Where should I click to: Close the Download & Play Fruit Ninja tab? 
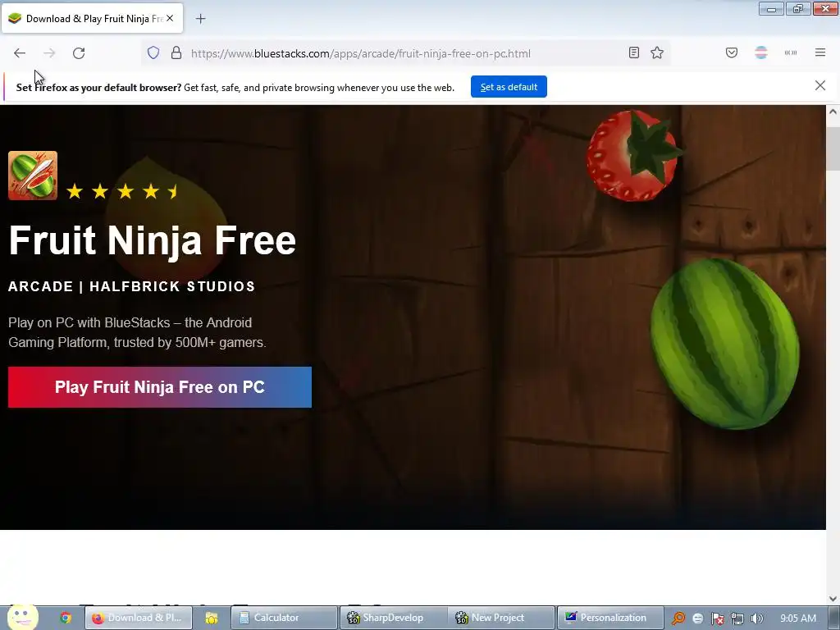[170, 18]
